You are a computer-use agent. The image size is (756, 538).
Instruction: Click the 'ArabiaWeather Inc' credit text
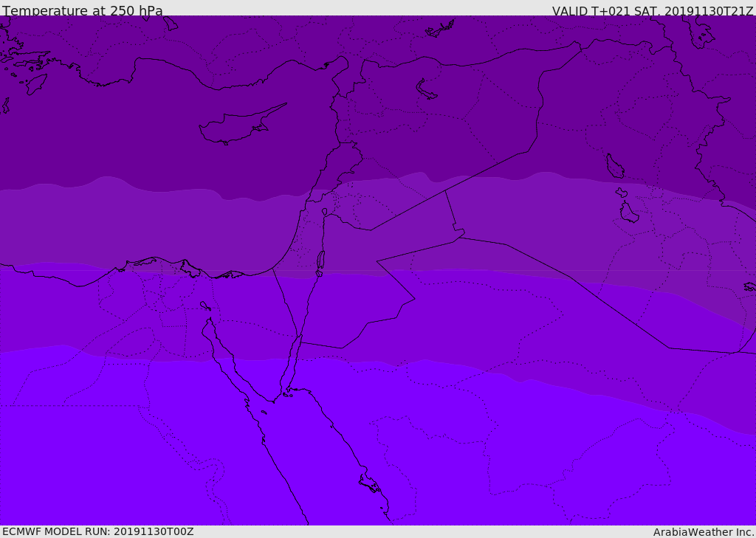(x=703, y=532)
